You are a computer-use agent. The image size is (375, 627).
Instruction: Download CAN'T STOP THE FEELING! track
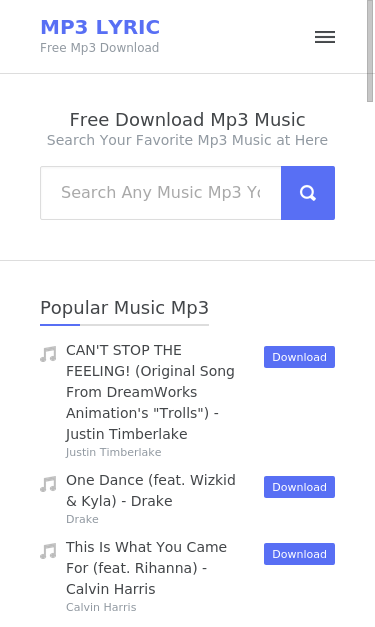point(299,357)
